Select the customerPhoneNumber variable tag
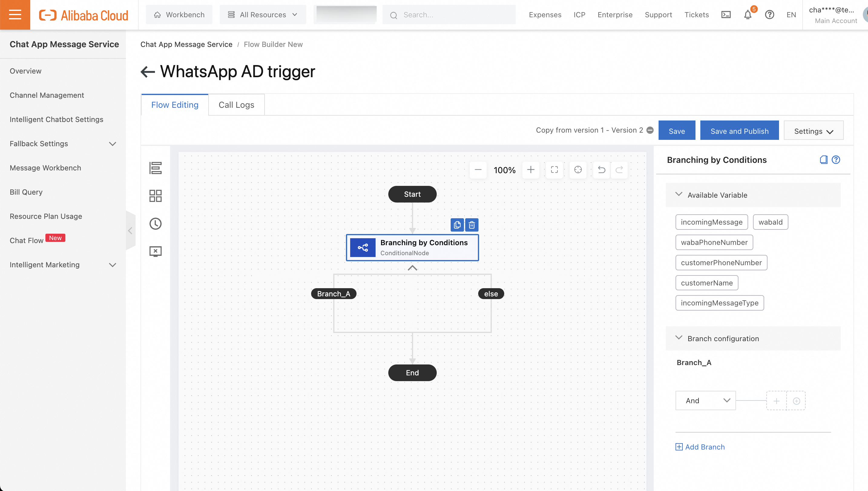868x491 pixels. pyautogui.click(x=721, y=263)
